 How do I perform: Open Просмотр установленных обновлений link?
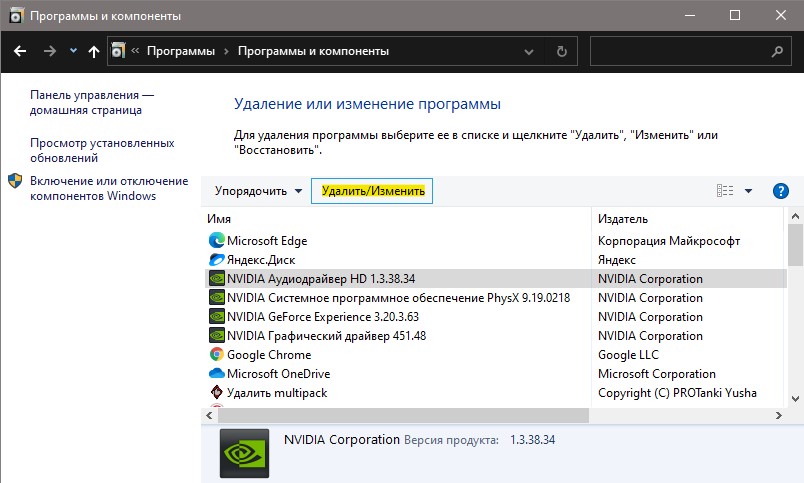[102, 150]
